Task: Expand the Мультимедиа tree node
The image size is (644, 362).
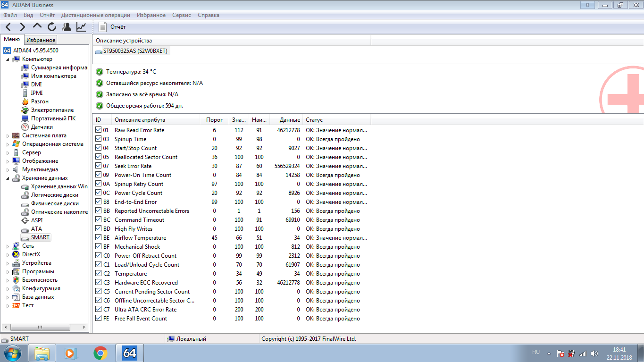Action: coord(8,170)
